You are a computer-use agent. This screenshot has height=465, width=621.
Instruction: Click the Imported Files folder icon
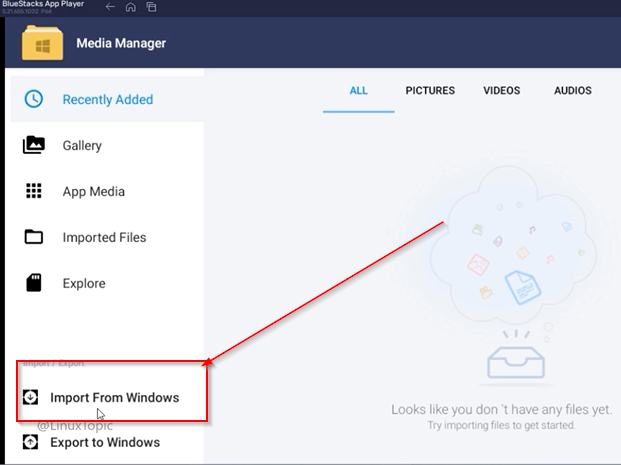(34, 237)
